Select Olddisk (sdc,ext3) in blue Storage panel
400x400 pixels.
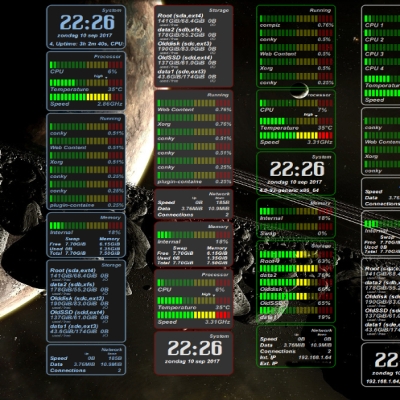coord(77,298)
